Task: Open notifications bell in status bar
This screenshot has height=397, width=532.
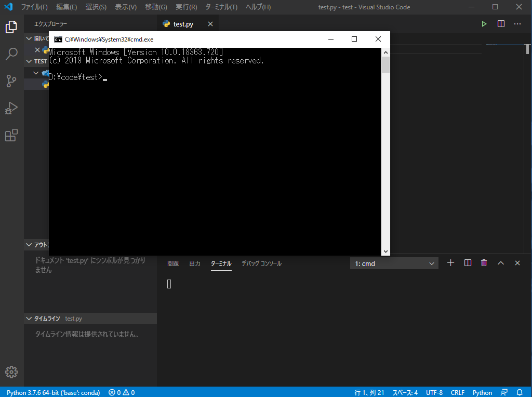Action: 520,392
